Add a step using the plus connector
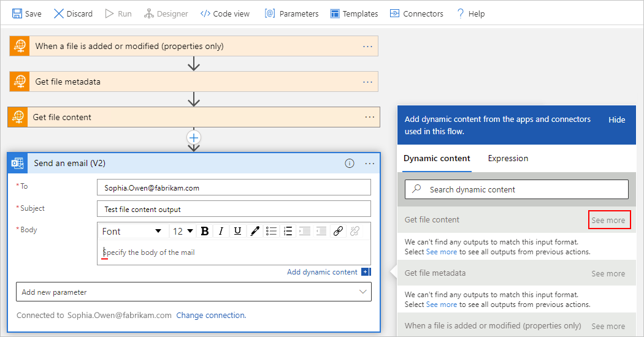The height and width of the screenshot is (337, 644). [x=194, y=137]
